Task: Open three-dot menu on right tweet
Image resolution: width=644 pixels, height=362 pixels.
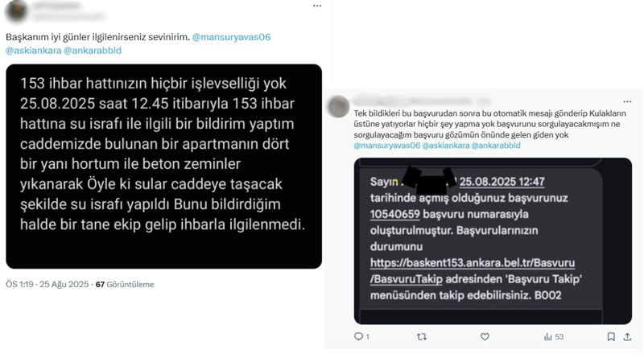Action: point(627,101)
